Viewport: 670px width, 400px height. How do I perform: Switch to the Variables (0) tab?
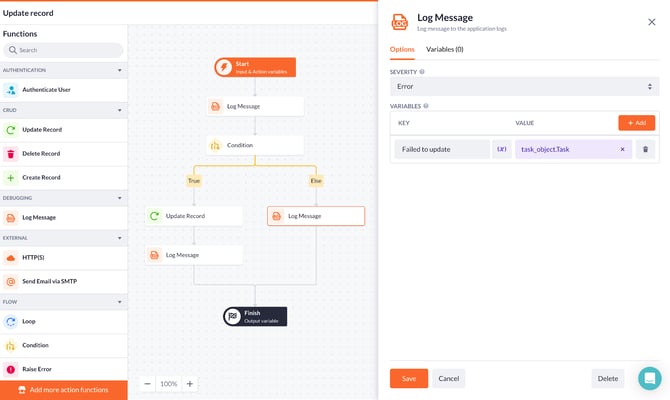point(444,50)
